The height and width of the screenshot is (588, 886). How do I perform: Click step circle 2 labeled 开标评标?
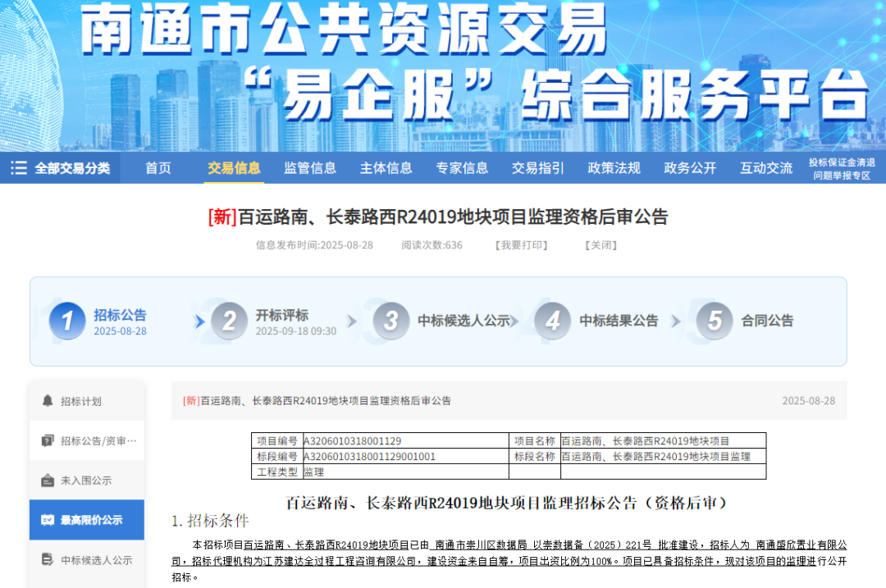[x=229, y=321]
